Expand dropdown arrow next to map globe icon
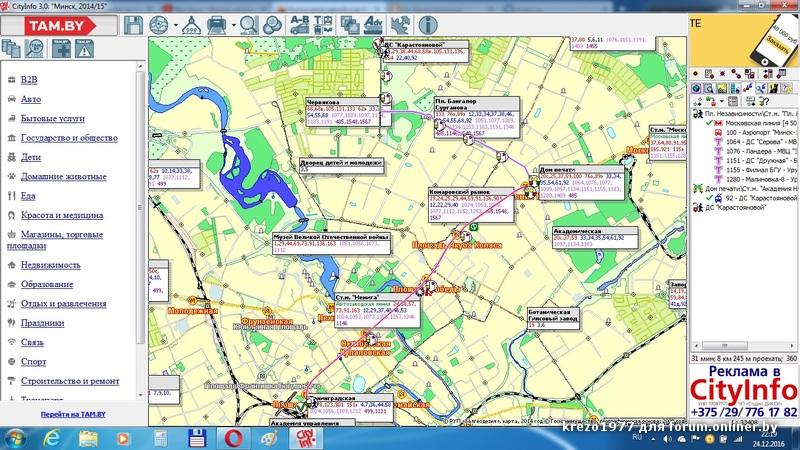Viewport: 800px width, 450px height. tap(176, 25)
